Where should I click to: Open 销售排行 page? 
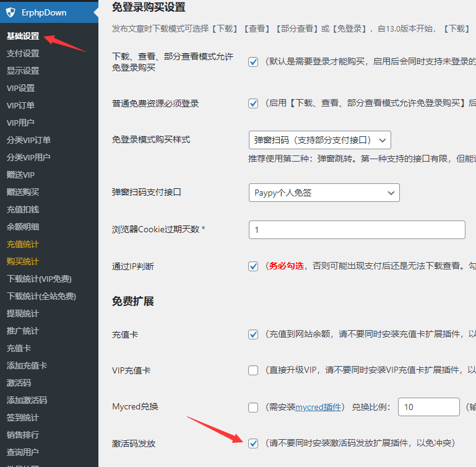(x=23, y=435)
